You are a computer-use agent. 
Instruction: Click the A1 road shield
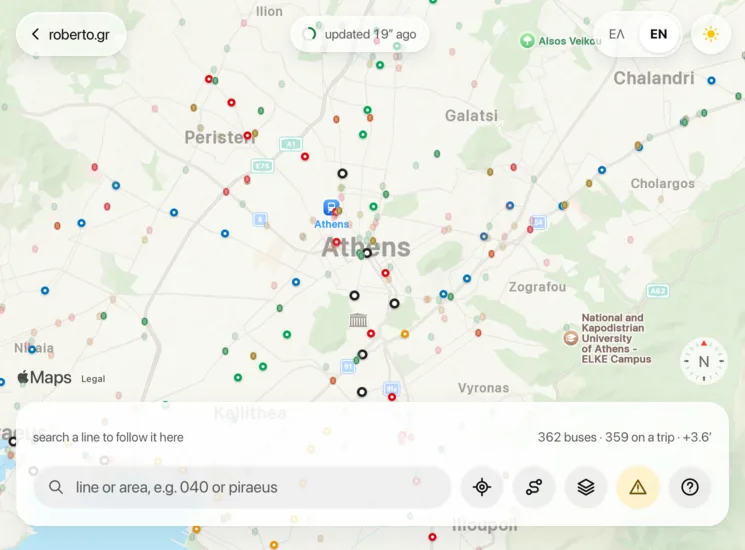pyautogui.click(x=291, y=143)
